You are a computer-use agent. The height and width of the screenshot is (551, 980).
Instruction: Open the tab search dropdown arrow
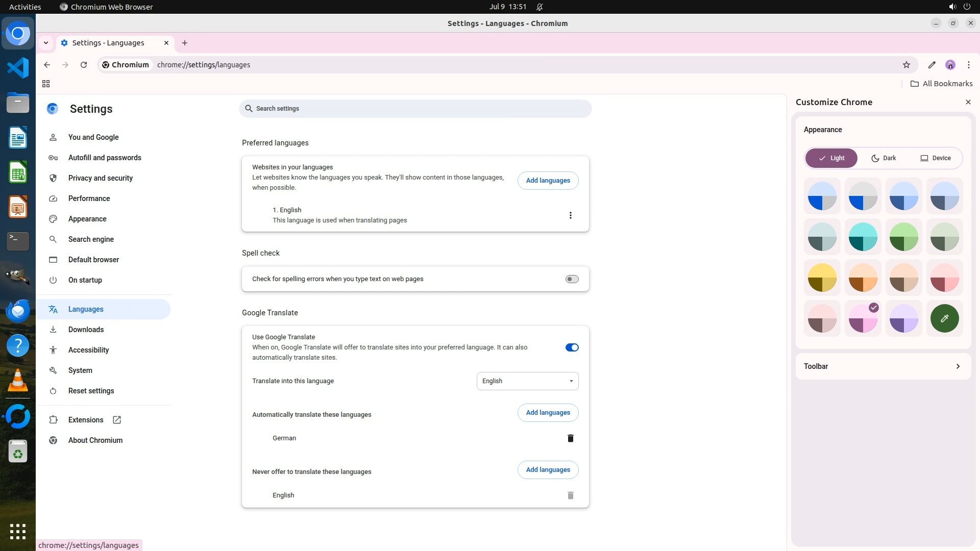[46, 43]
